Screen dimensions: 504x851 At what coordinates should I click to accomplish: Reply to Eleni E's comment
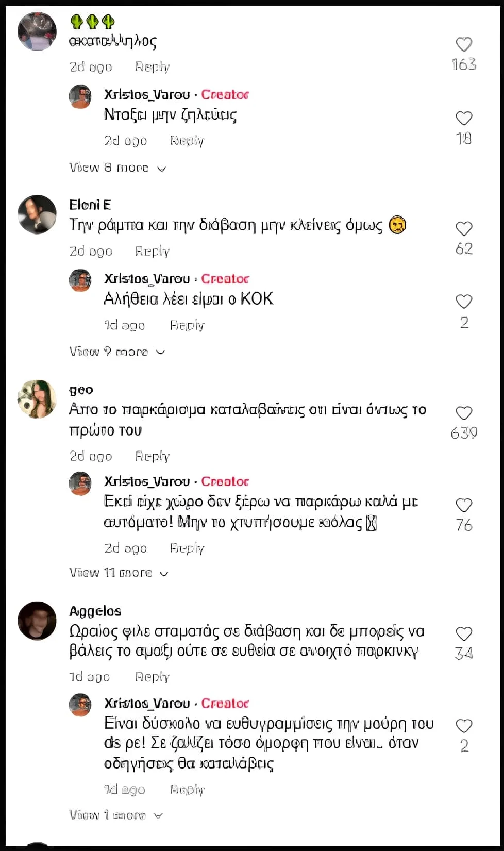pos(152,251)
